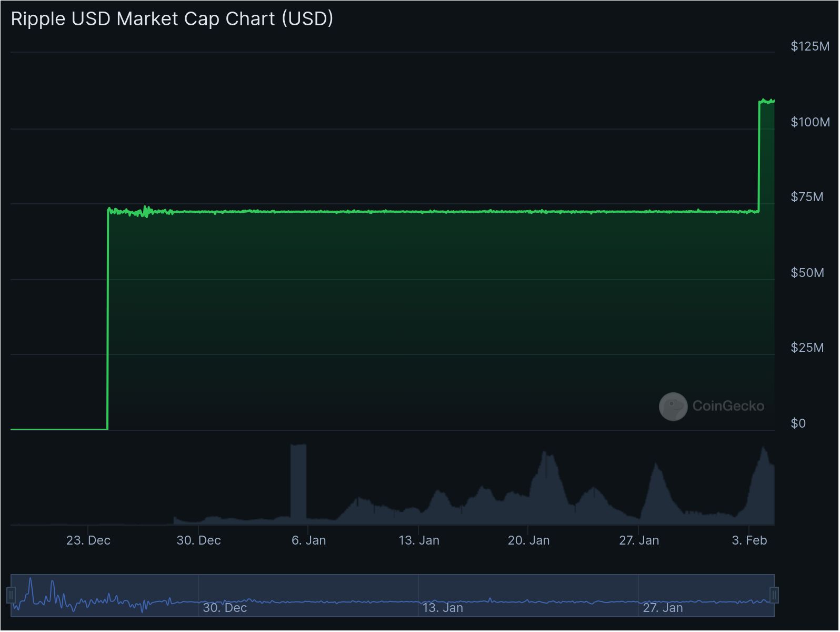Click the $100M y-axis label
The image size is (840, 632).
810,122
